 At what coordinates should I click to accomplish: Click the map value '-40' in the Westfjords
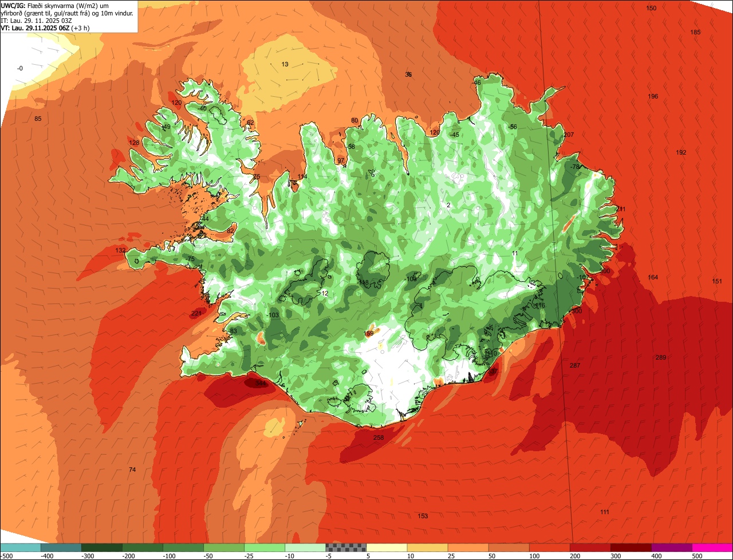point(202,108)
